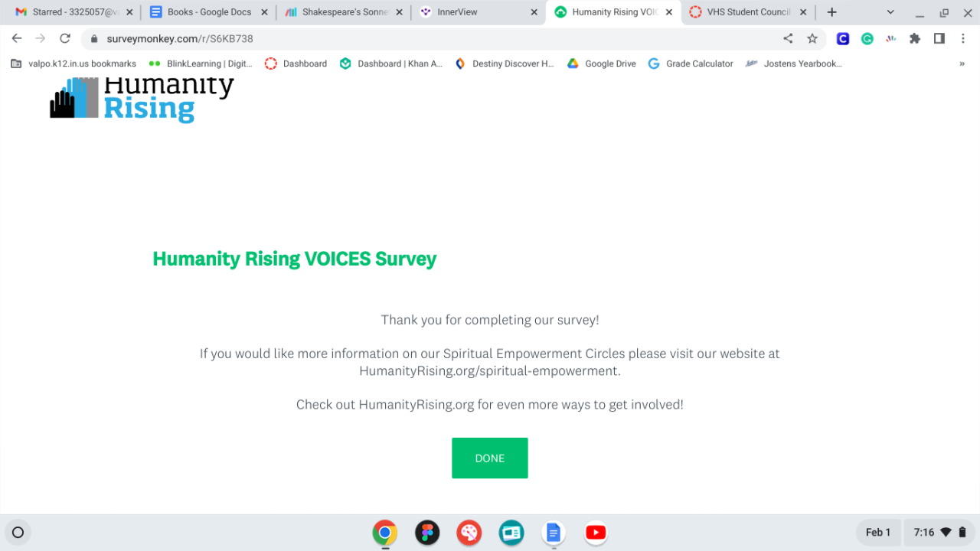Click the Grammarly extension icon

[x=867, y=39]
